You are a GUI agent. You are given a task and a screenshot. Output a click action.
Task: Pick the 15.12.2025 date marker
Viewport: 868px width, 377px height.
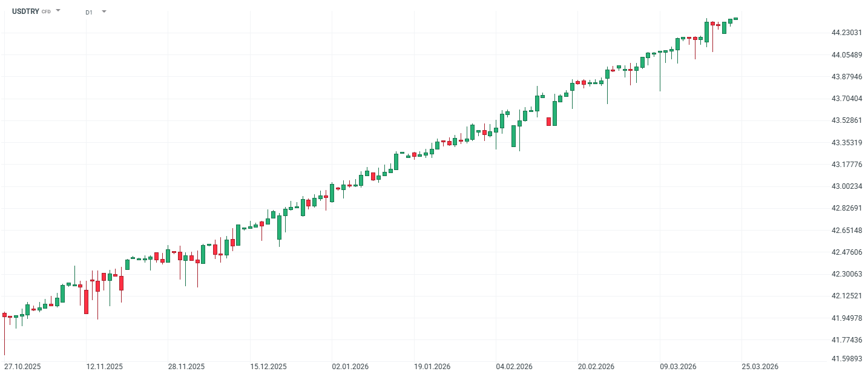pos(268,367)
